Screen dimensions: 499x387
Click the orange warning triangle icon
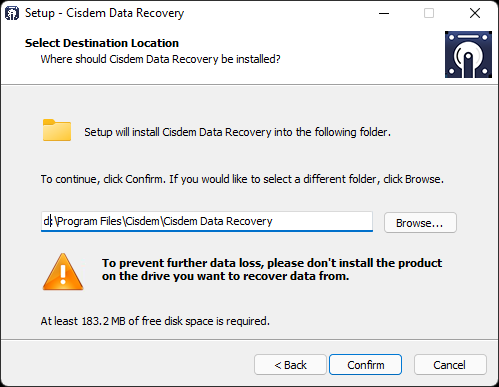pos(63,272)
